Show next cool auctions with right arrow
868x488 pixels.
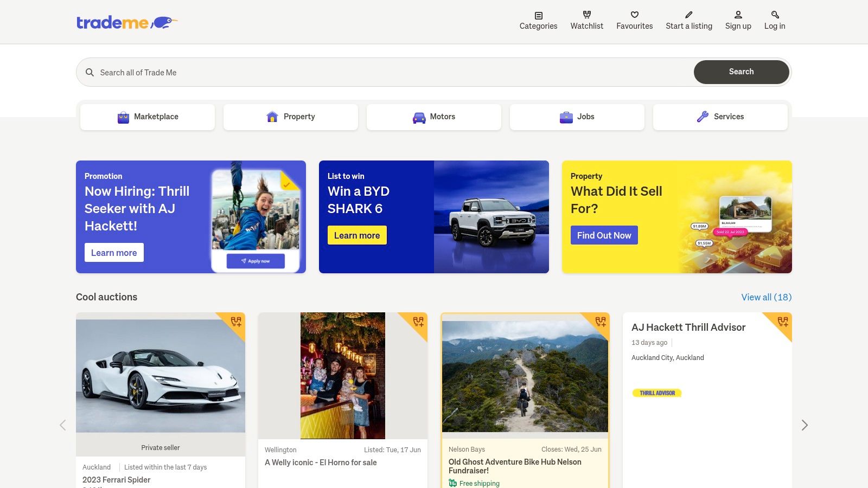(805, 425)
